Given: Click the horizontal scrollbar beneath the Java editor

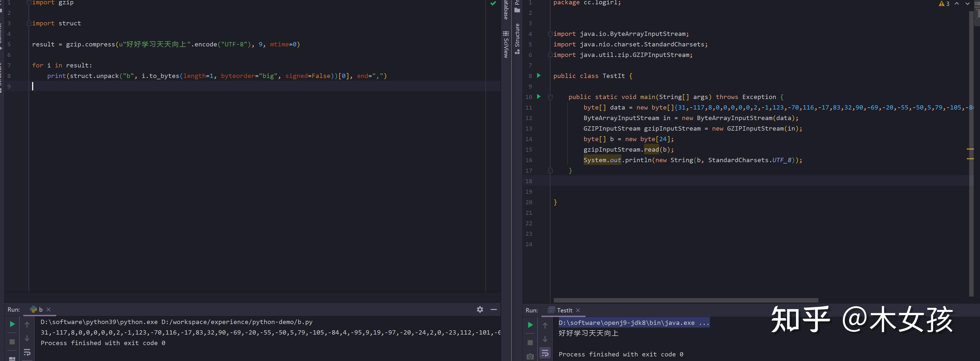Looking at the screenshot, I should [685, 300].
